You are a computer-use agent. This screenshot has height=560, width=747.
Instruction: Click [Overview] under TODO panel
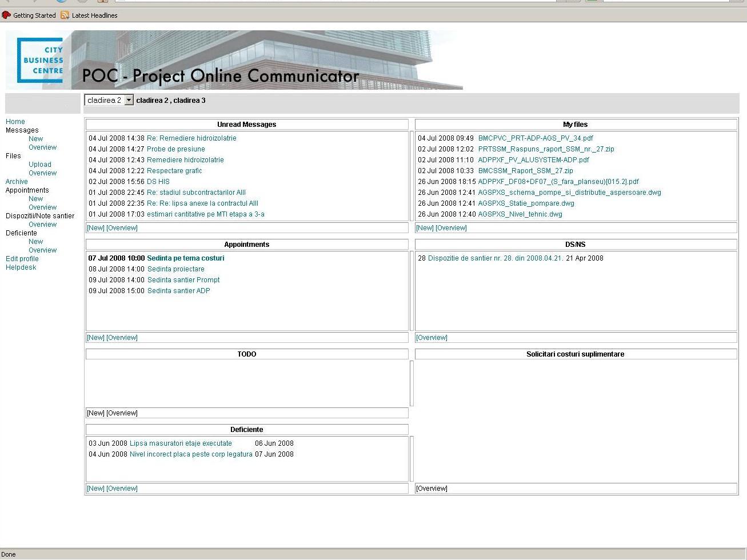[x=122, y=413]
